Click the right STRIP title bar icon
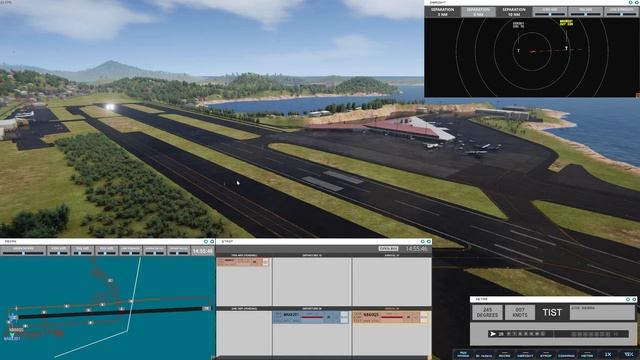 click(x=429, y=242)
